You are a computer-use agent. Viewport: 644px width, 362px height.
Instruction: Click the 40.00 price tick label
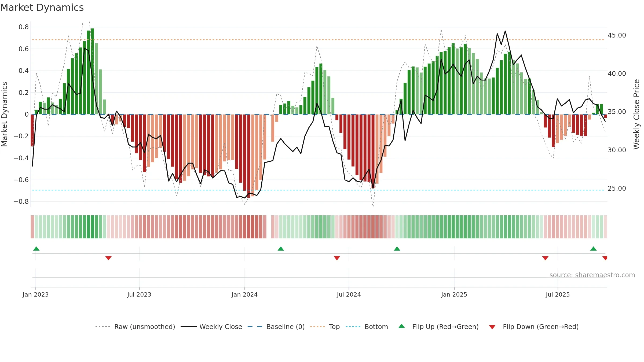pos(617,73)
